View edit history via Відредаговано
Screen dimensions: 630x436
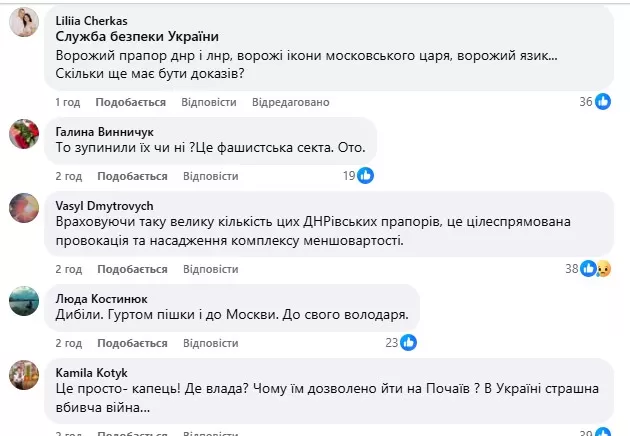(290, 102)
